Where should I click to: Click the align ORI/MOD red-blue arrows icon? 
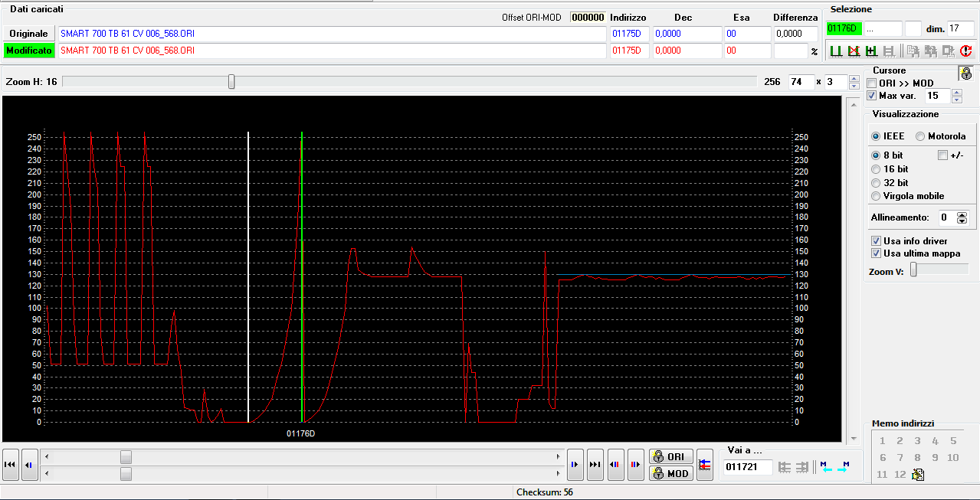click(x=705, y=466)
